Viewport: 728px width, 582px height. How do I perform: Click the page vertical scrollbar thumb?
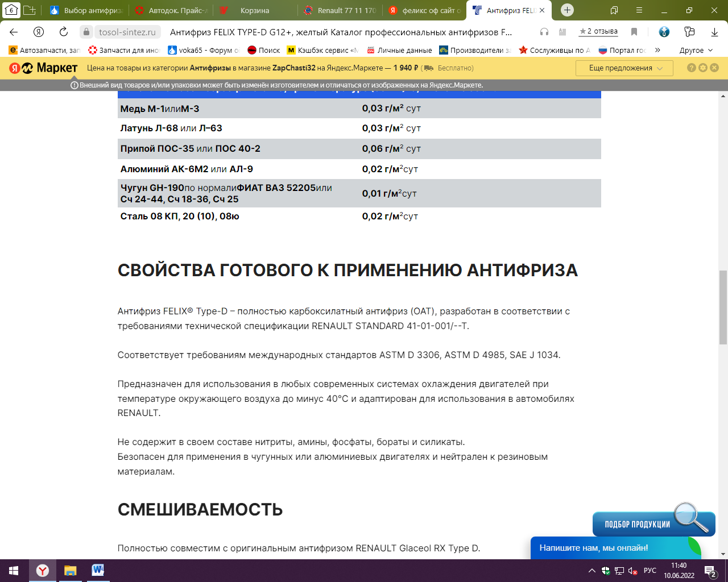[723, 307]
